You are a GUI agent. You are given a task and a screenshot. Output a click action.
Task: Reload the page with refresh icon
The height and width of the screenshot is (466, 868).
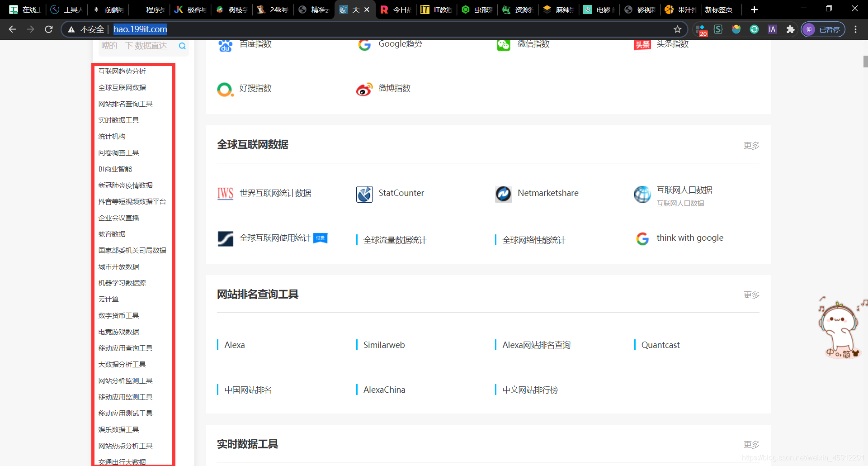tap(49, 29)
